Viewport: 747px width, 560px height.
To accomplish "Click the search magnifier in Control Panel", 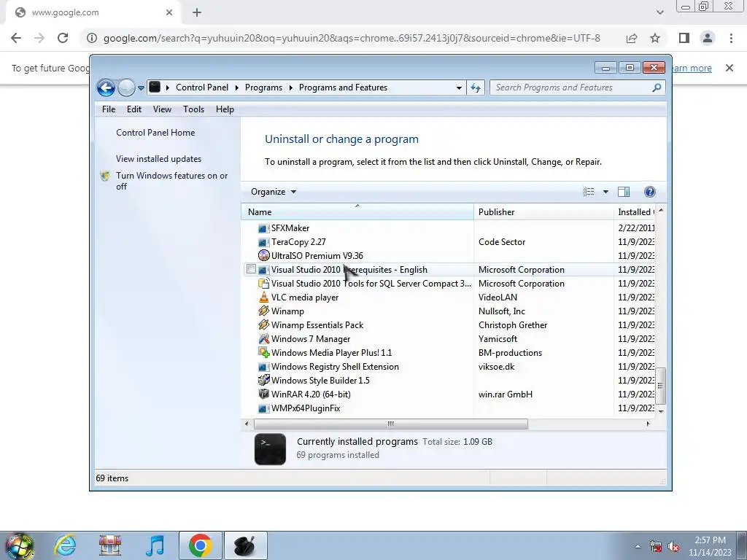I will (657, 87).
